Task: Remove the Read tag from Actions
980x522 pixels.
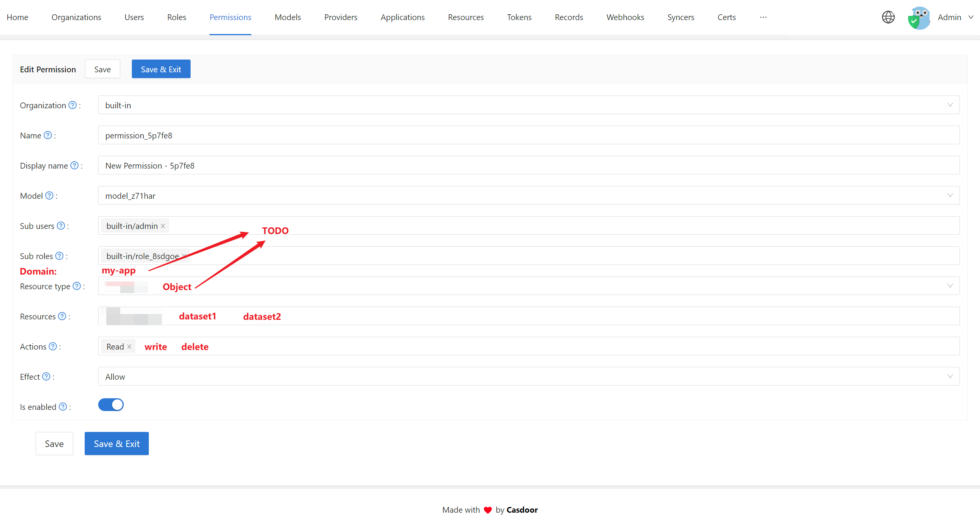Action: click(x=130, y=347)
